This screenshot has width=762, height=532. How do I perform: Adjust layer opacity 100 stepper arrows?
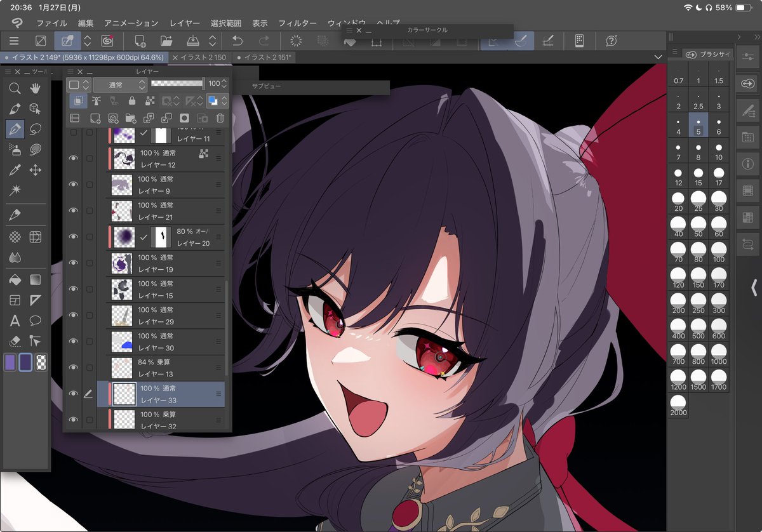pos(225,84)
